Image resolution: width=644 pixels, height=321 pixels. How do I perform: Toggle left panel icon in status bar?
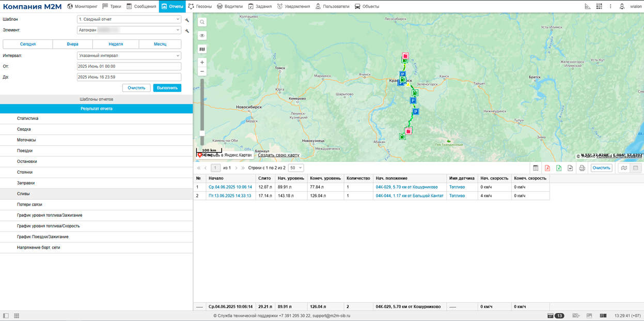6,316
